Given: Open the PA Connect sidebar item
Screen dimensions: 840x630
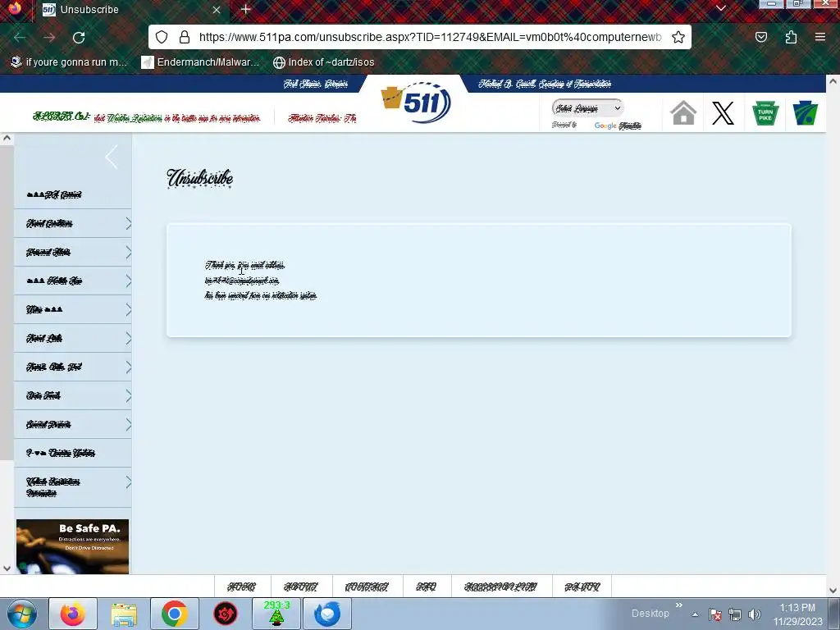Looking at the screenshot, I should click(72, 194).
